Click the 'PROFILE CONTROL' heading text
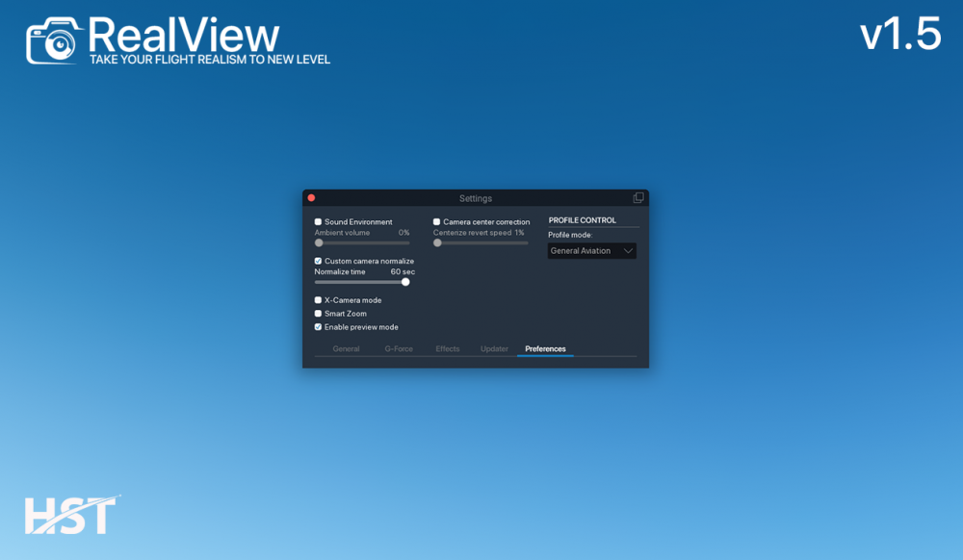This screenshot has width=963, height=560. click(583, 220)
